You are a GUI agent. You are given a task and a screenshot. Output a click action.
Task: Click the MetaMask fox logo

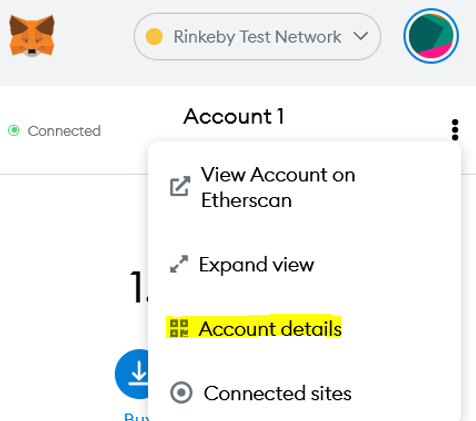32,36
